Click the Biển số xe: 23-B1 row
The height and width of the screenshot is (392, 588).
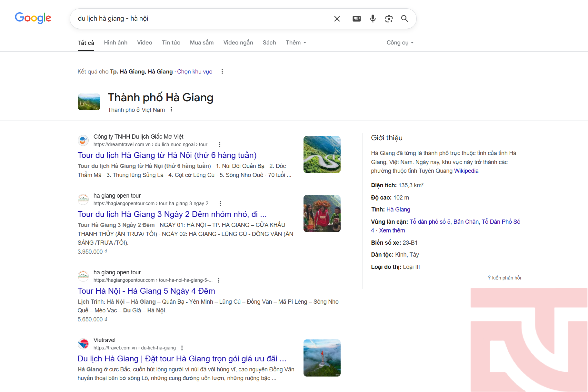point(394,243)
